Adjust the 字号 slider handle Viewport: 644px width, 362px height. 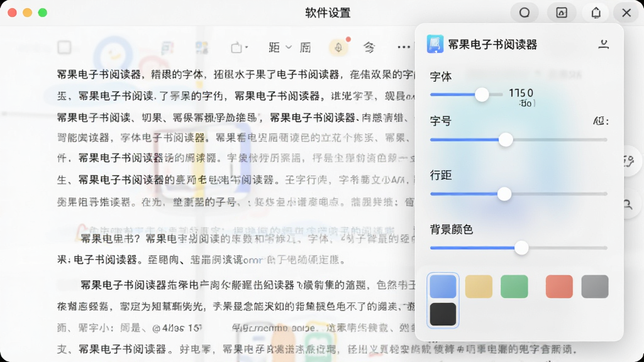click(506, 140)
